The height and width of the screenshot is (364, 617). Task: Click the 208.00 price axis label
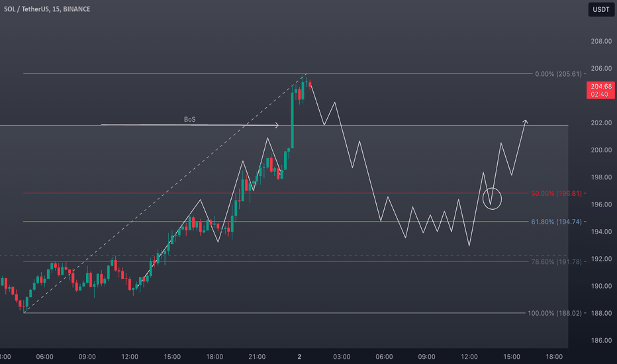(x=601, y=41)
